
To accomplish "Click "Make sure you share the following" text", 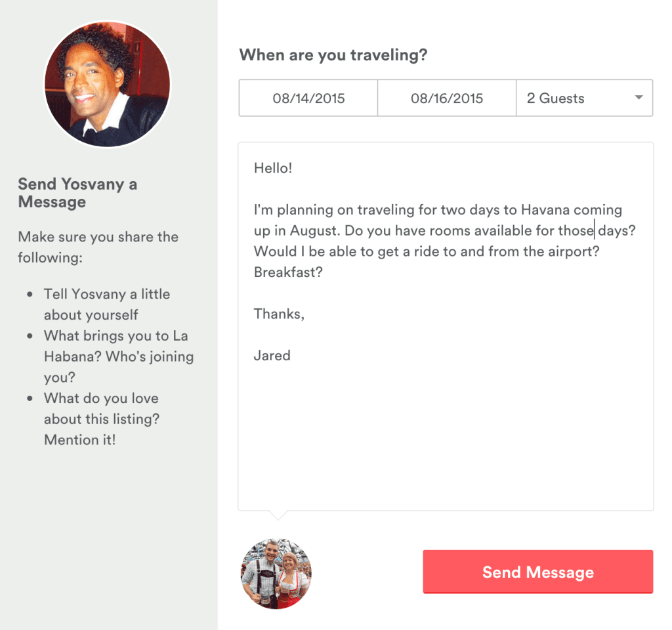I will click(x=98, y=247).
